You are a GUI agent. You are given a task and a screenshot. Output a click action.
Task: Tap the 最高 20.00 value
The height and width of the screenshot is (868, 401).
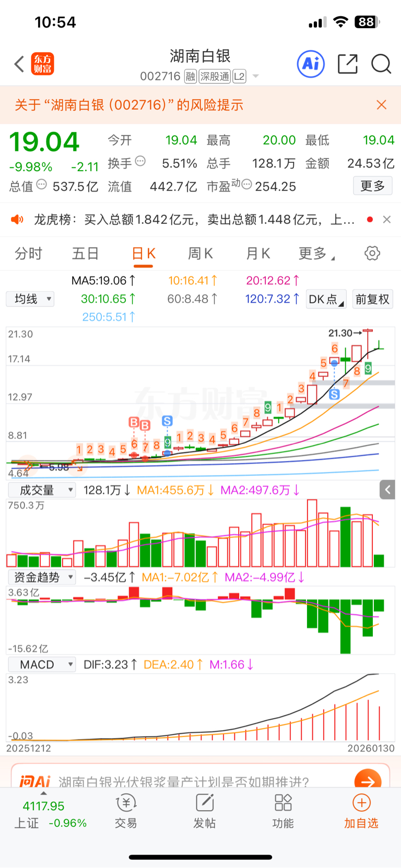point(279,140)
